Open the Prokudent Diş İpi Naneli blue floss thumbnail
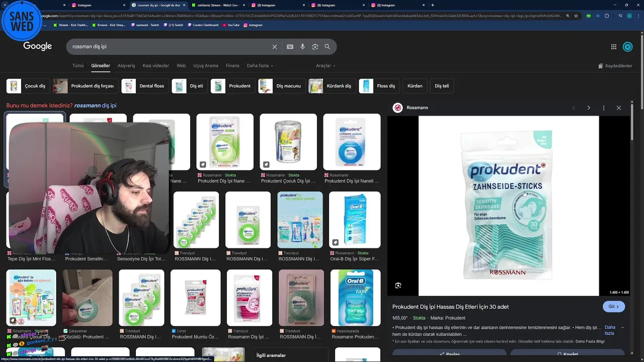 (352, 142)
